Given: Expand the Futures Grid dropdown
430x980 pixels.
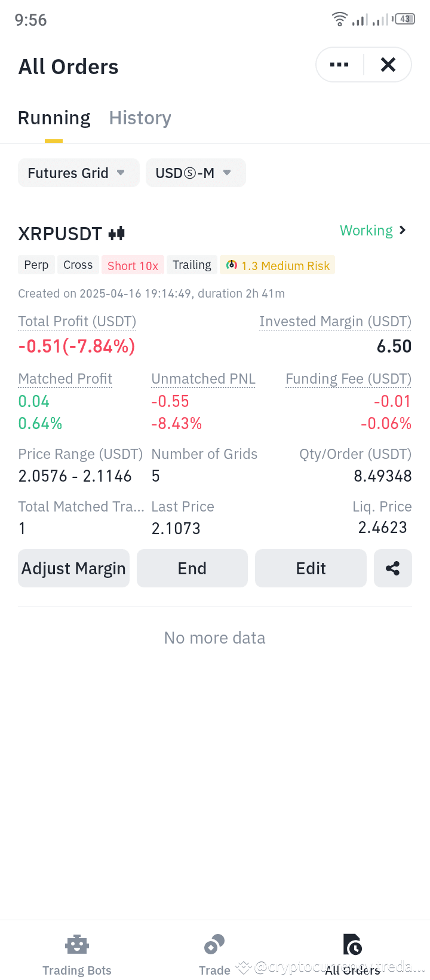Looking at the screenshot, I should pyautogui.click(x=78, y=173).
